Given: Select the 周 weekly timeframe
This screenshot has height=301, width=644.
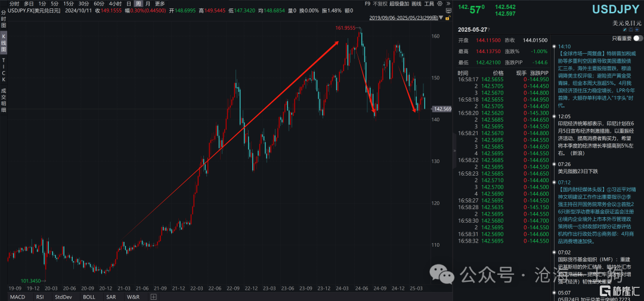Looking at the screenshot, I should 139,4.
